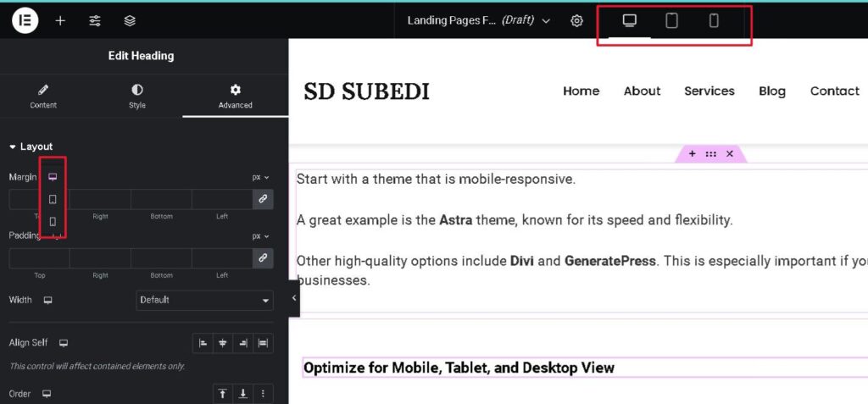Open responsive device icon beside Order
Image resolution: width=868 pixels, height=404 pixels.
(x=47, y=394)
